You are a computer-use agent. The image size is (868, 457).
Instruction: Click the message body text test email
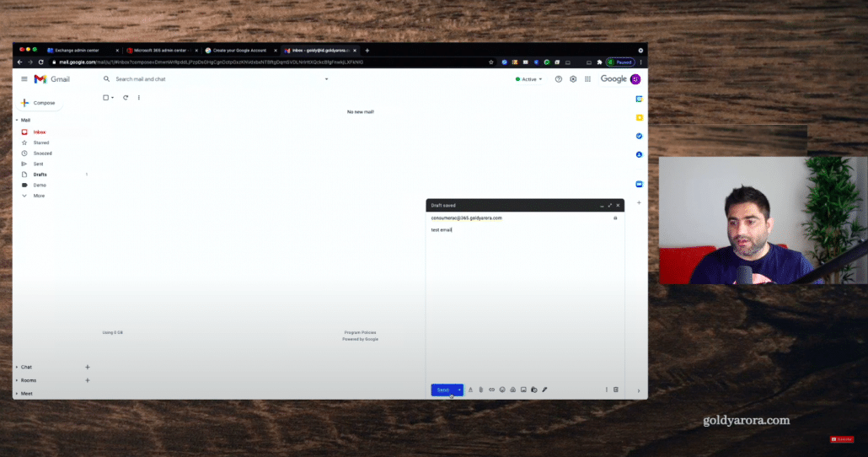coord(442,230)
